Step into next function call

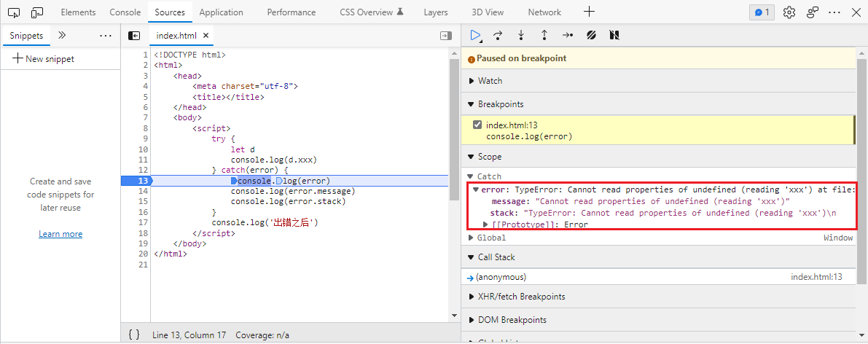click(x=521, y=36)
